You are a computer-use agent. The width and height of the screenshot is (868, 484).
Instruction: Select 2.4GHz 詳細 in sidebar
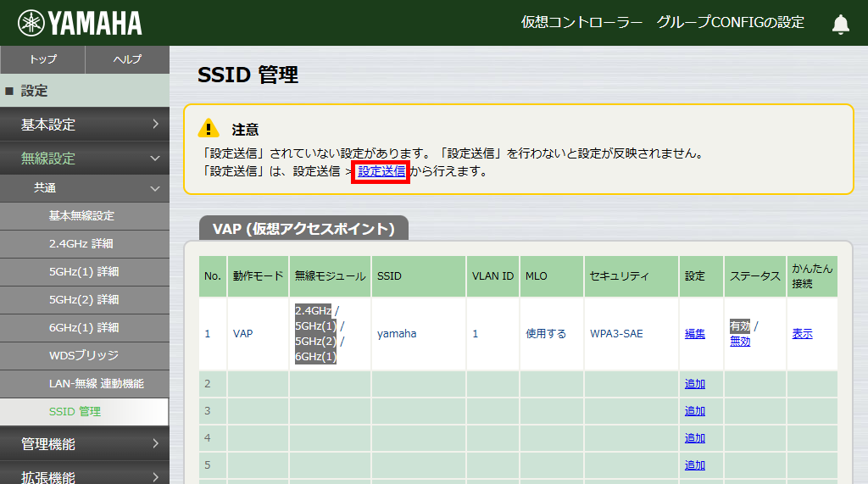pyautogui.click(x=85, y=243)
